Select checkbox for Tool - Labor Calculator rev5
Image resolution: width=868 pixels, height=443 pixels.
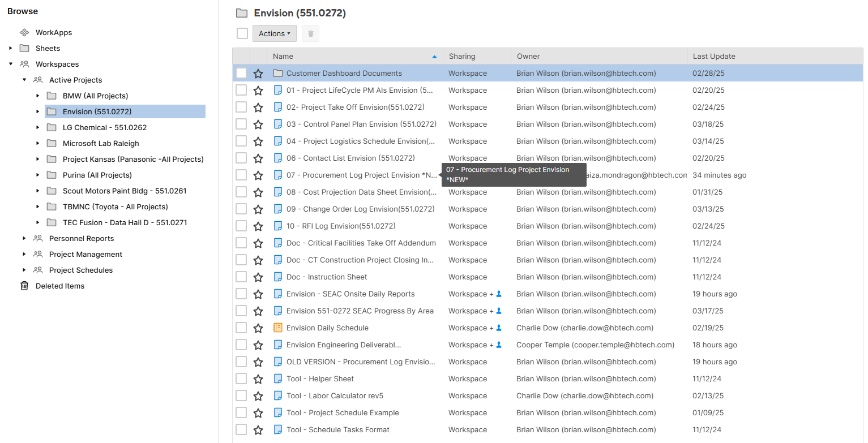pos(241,396)
